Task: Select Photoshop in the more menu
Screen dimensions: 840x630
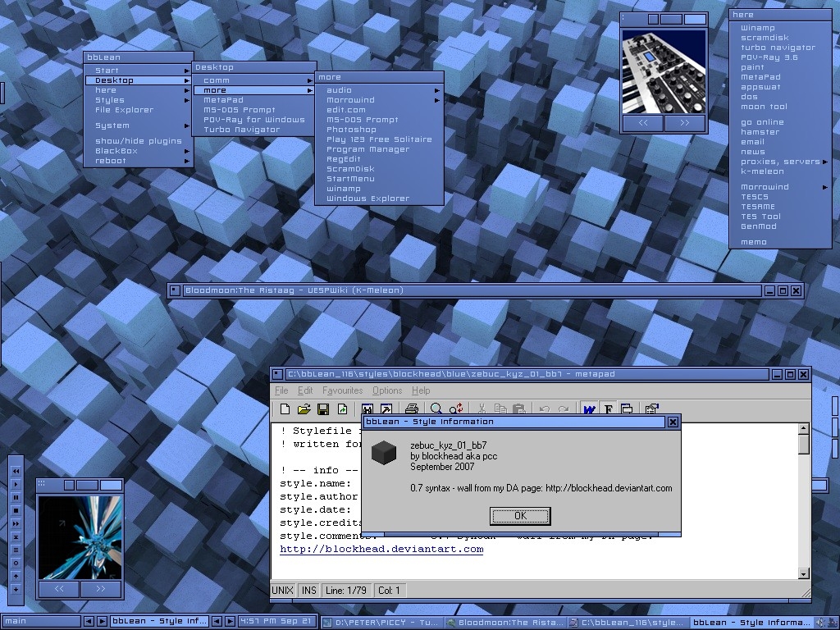Action: [379, 130]
